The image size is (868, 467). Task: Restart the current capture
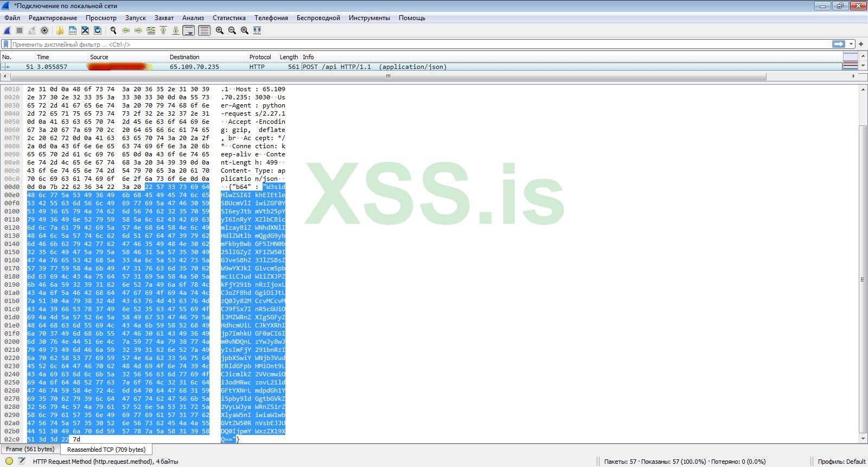pyautogui.click(x=32, y=30)
